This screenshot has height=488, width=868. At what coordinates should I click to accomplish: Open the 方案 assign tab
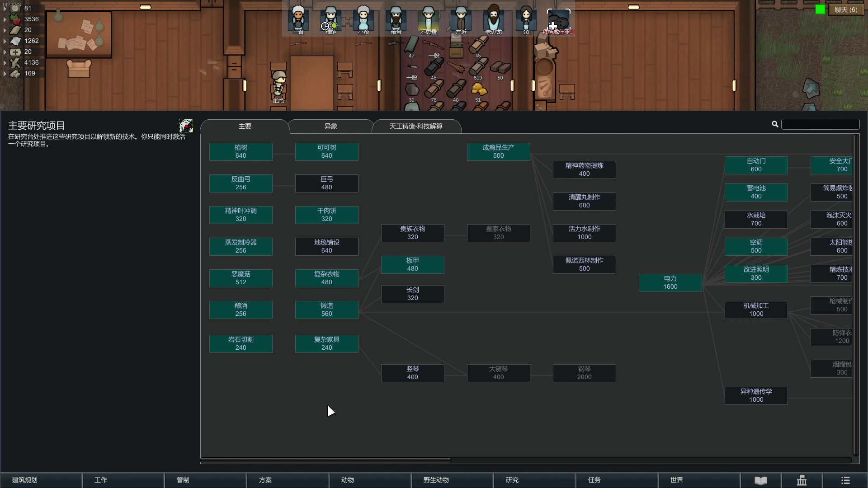(x=288, y=480)
